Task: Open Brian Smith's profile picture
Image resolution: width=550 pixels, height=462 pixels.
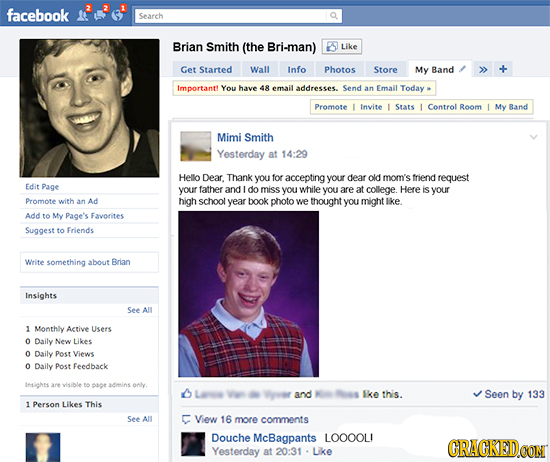Action: (x=89, y=108)
